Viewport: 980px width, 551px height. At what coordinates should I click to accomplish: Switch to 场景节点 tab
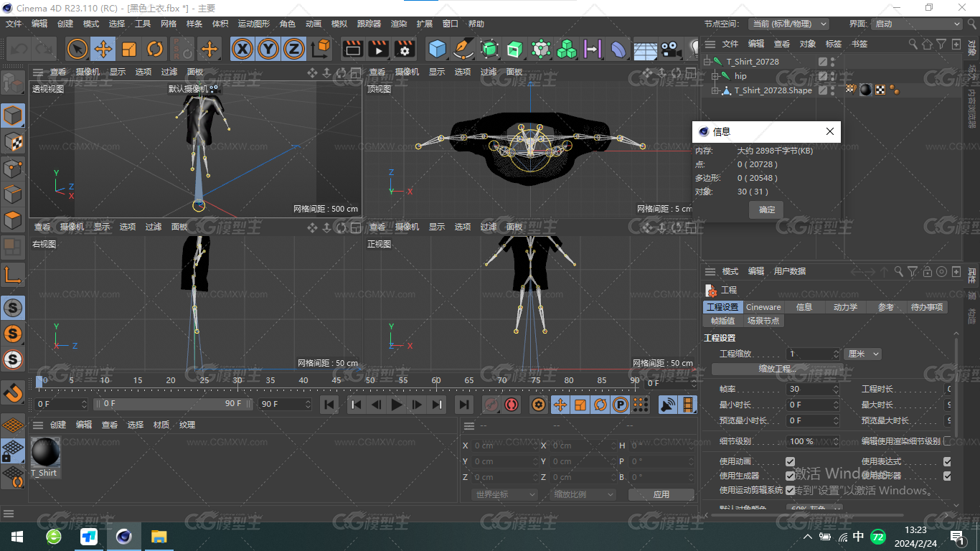(x=763, y=321)
